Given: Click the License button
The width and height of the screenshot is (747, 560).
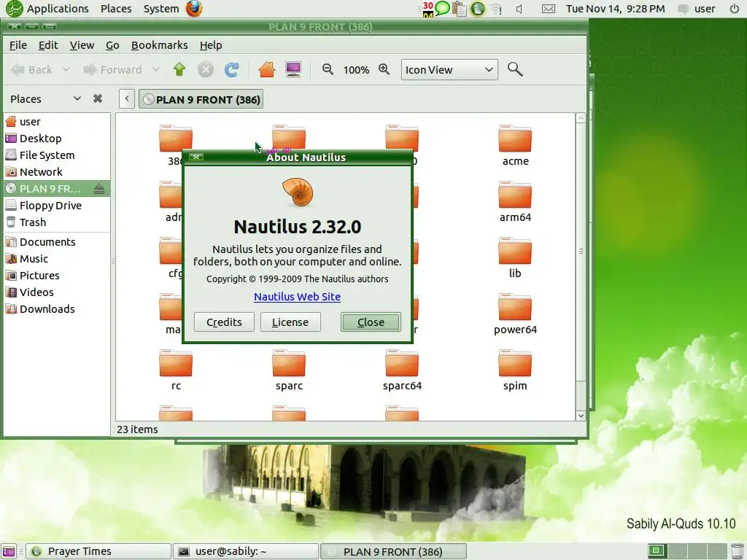Looking at the screenshot, I should coord(290,322).
